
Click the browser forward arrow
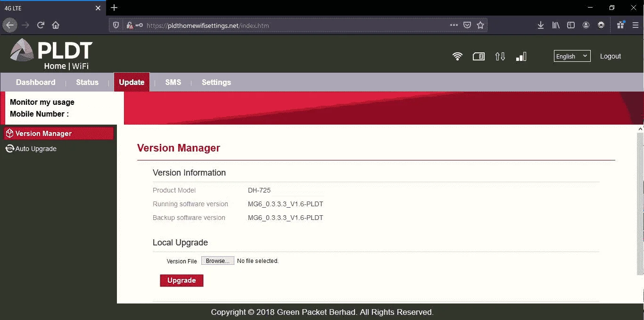pos(25,25)
